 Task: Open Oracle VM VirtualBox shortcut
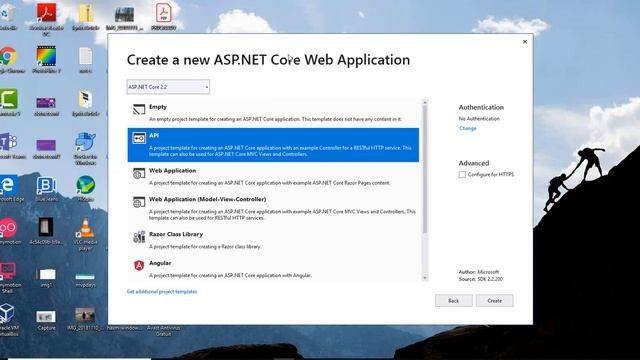(7, 313)
